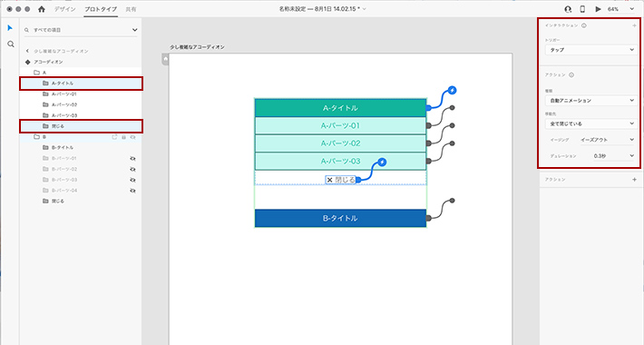Screen dimensions: 644x345
Task: Go back via chevron beside 少し複雑なアコーディオン
Action: 27,51
